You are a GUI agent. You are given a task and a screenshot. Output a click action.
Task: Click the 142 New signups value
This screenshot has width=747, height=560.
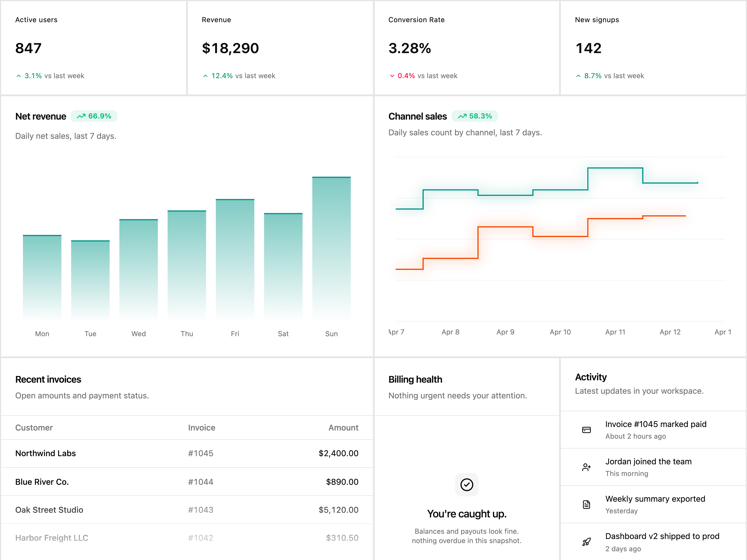pos(589,48)
